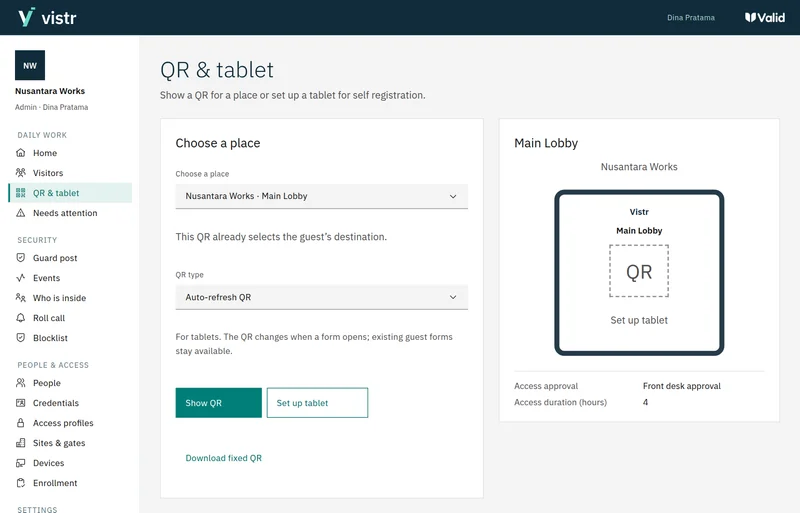
Task: Click the 'QR & tablet' page heading
Action: point(217,70)
